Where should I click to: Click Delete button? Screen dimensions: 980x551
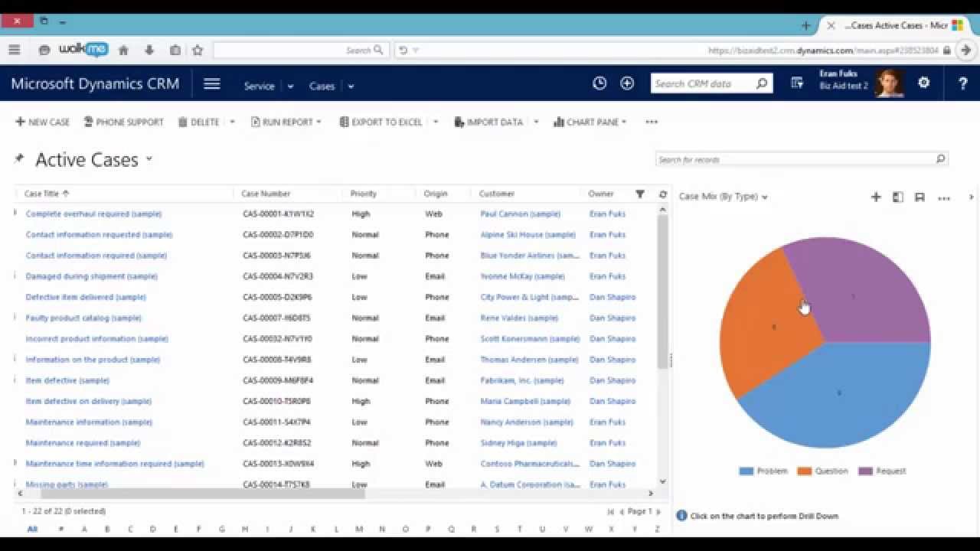[x=198, y=122]
